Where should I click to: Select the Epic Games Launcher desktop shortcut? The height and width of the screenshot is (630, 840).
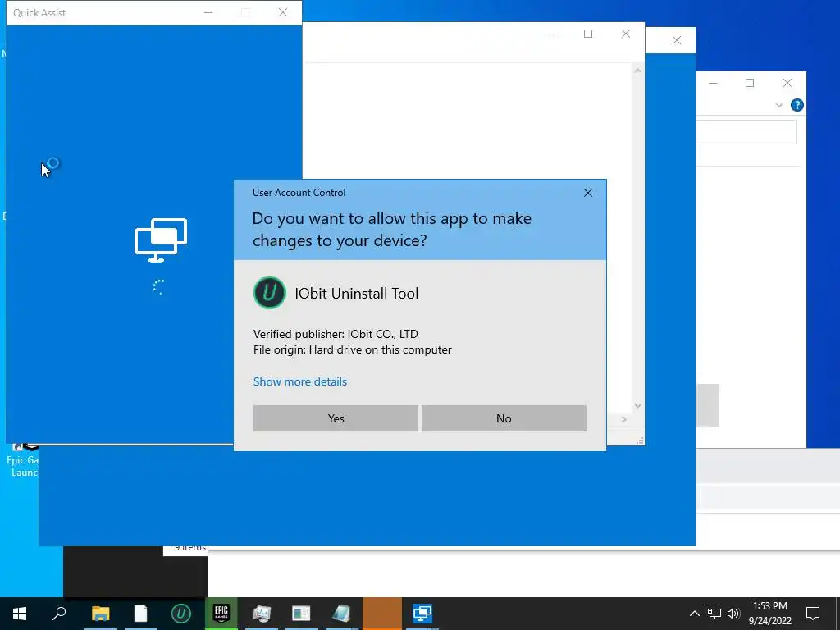click(x=24, y=459)
